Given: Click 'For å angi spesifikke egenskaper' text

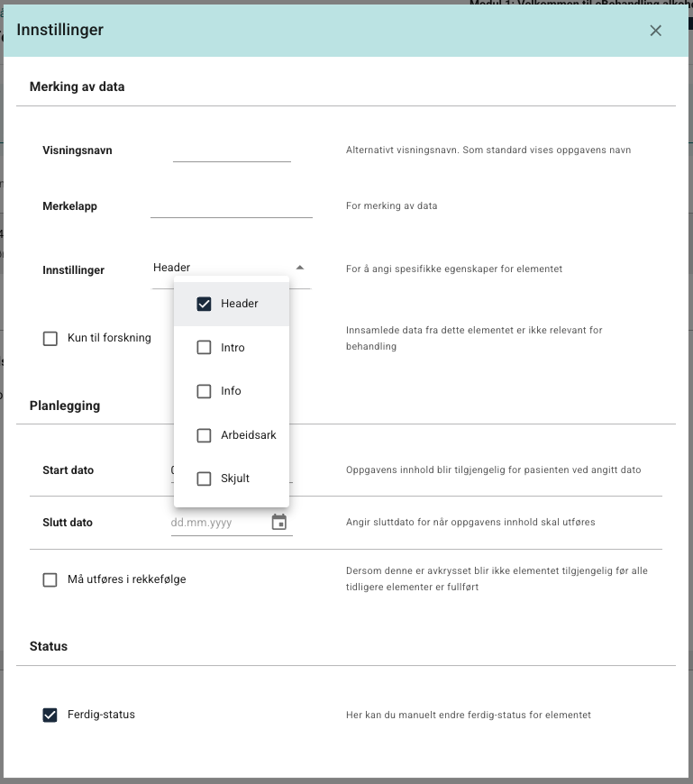Looking at the screenshot, I should tap(454, 269).
